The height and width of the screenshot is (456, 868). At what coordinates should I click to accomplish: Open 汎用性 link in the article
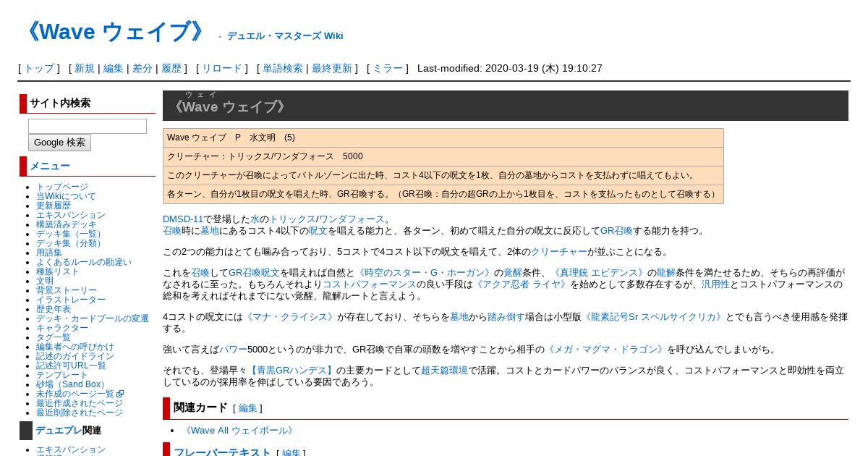[x=715, y=284]
